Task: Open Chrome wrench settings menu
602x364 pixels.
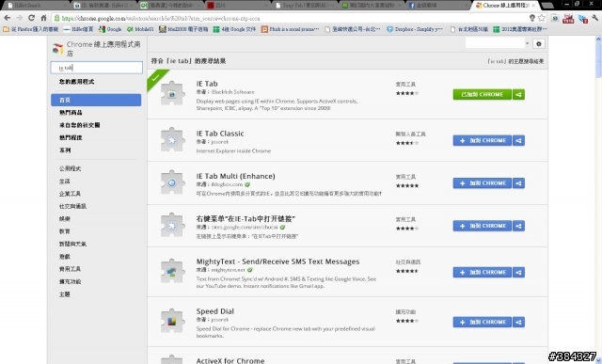Action: pyautogui.click(x=594, y=18)
